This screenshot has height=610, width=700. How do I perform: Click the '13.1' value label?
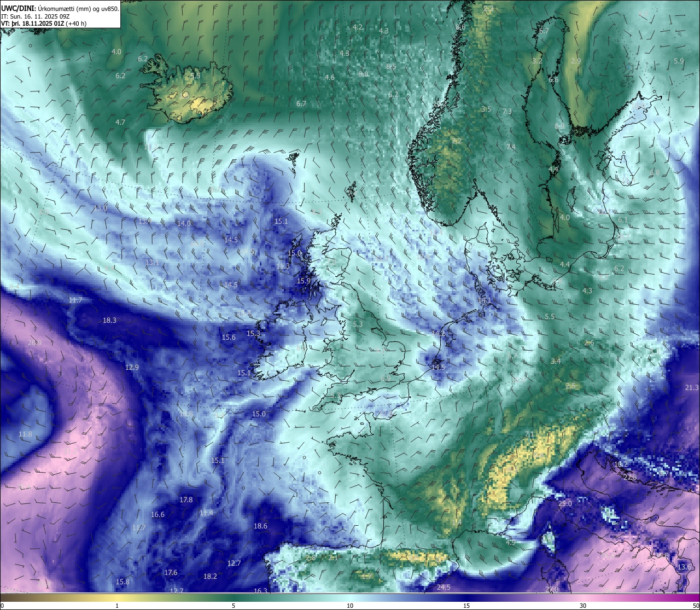click(152, 263)
